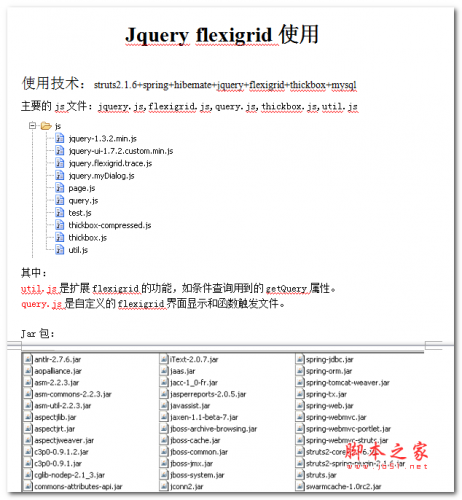The width and height of the screenshot is (462, 500).
Task: Select jquery.myDialog.js in the tree
Action: 101,176
